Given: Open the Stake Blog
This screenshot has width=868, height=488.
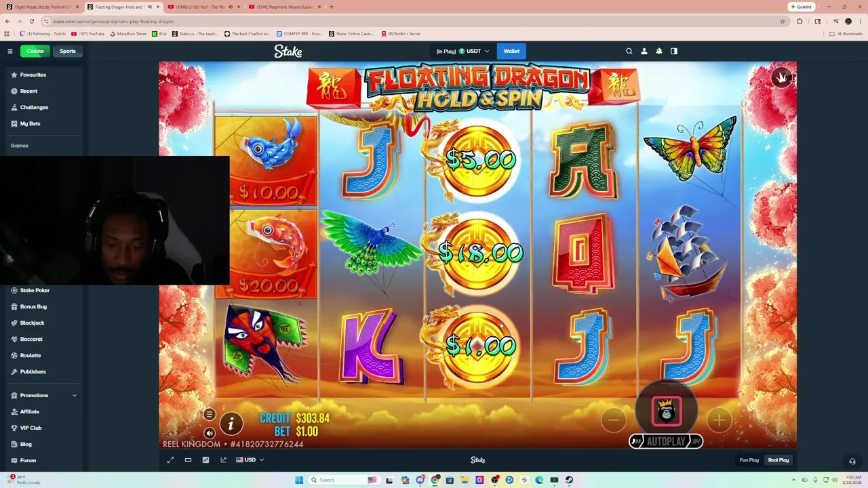Looking at the screenshot, I should 26,444.
